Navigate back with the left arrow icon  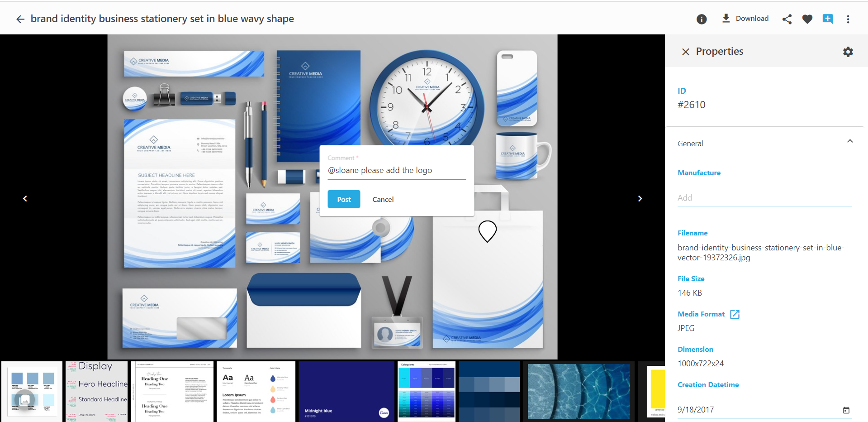pos(20,19)
